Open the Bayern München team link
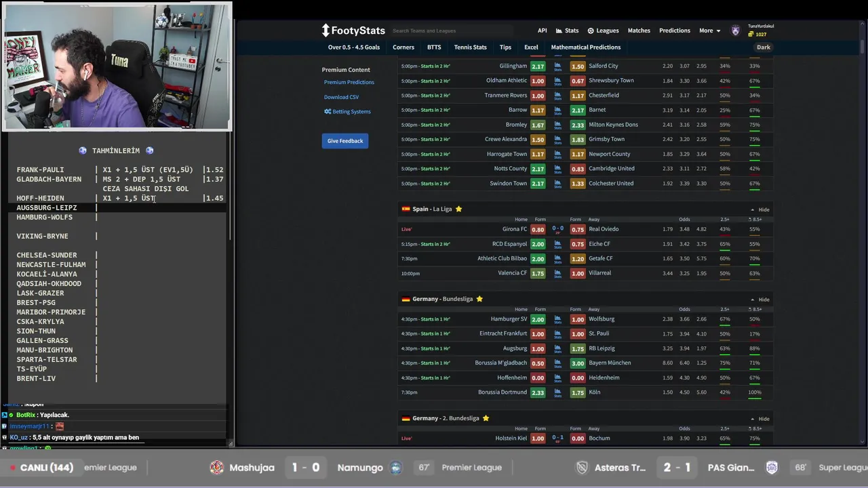 pos(610,363)
